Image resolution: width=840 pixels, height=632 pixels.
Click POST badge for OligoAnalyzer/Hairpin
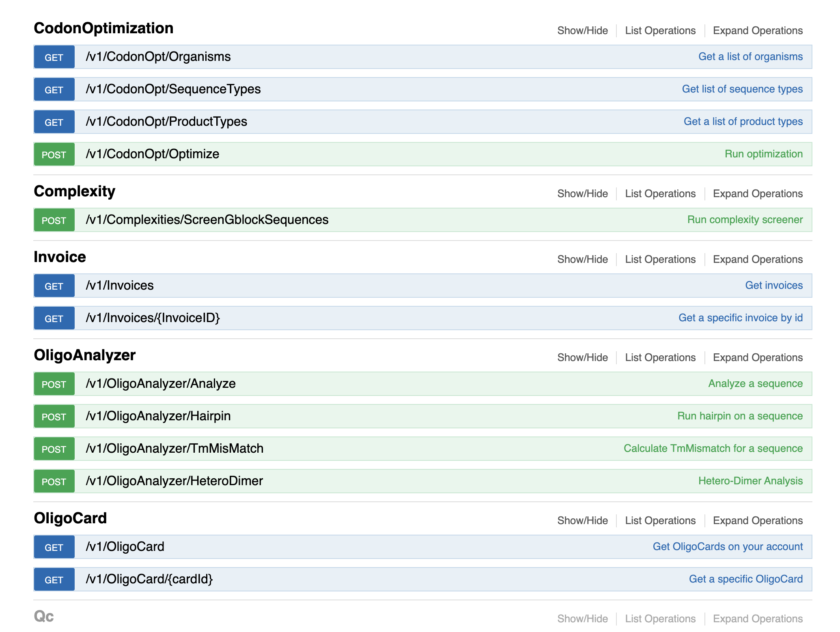(x=54, y=416)
